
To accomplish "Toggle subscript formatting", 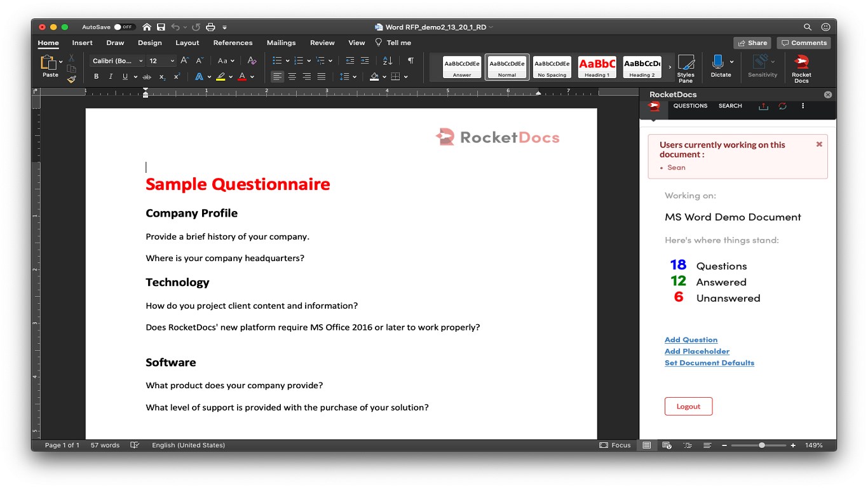I will click(x=162, y=77).
